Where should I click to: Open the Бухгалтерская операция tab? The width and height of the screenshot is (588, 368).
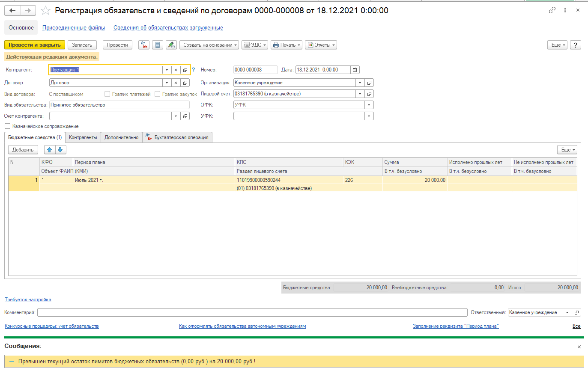177,137
